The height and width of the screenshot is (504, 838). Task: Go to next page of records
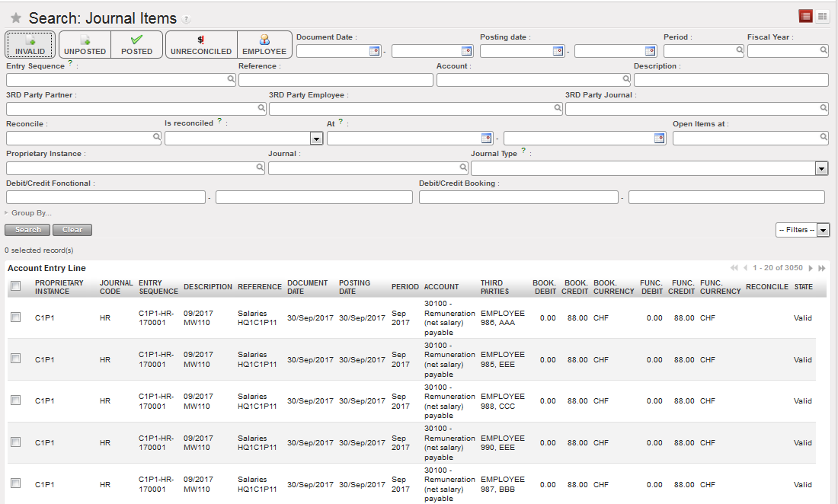[811, 268]
